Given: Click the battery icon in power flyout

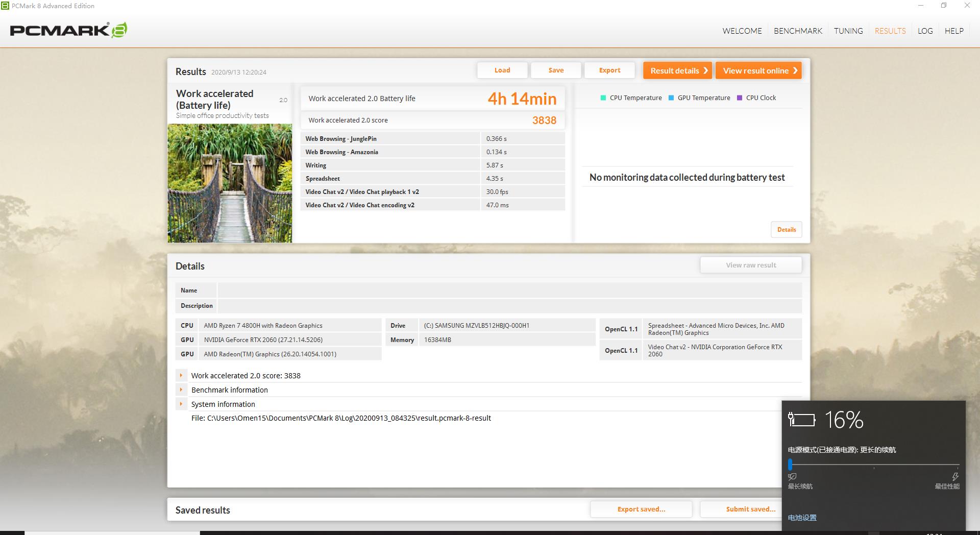Looking at the screenshot, I should [801, 420].
